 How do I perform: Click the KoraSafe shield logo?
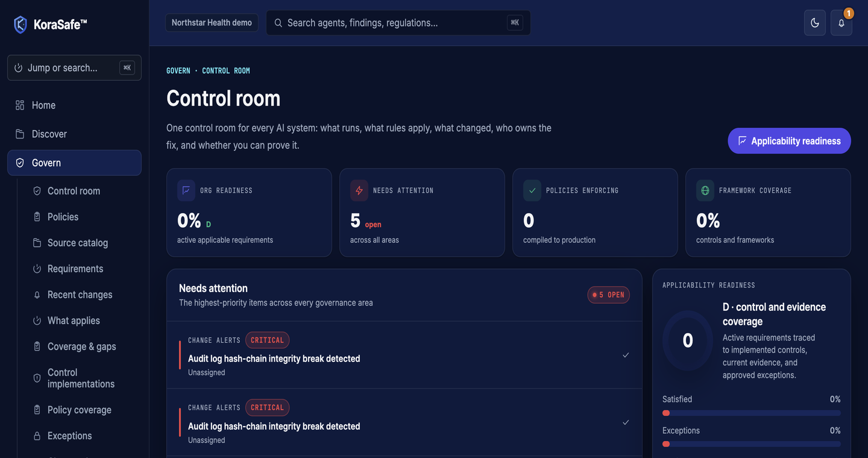tap(20, 25)
